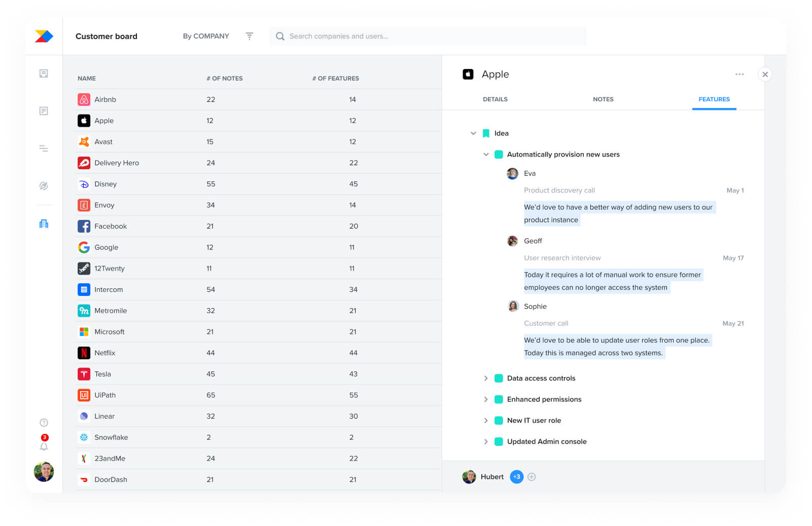
Task: Click Geoff's avatar in the notes
Action: [x=512, y=241]
